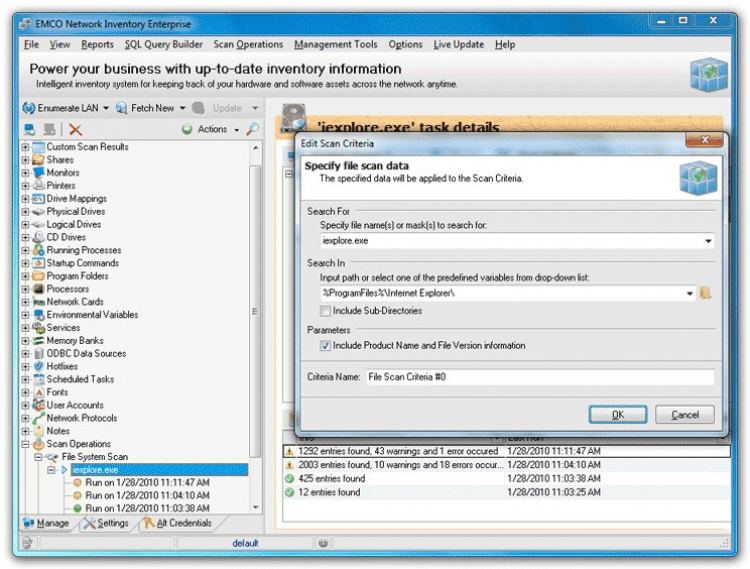
Task: Collapse the File System Scan node
Action: tap(38, 457)
